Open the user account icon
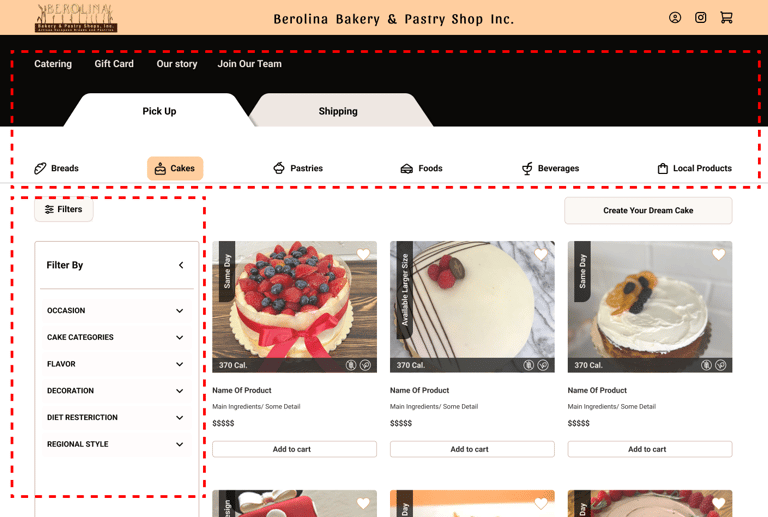768x517 pixels. point(674,18)
